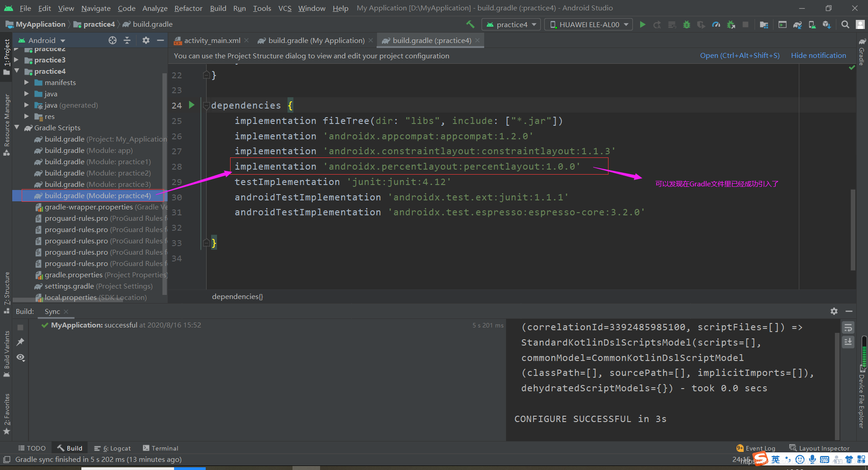Toggle scroll to end icon in build output
868x470 pixels.
pyautogui.click(x=848, y=342)
